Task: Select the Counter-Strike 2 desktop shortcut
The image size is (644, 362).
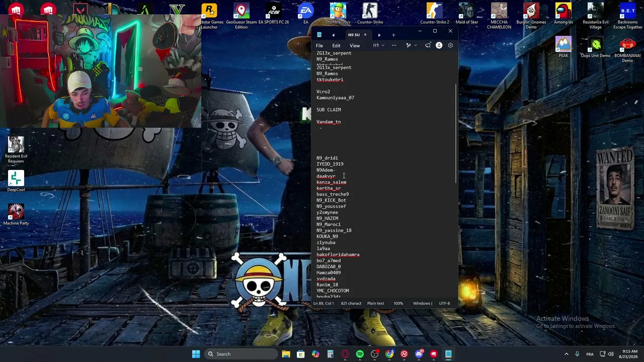Action: tap(435, 14)
